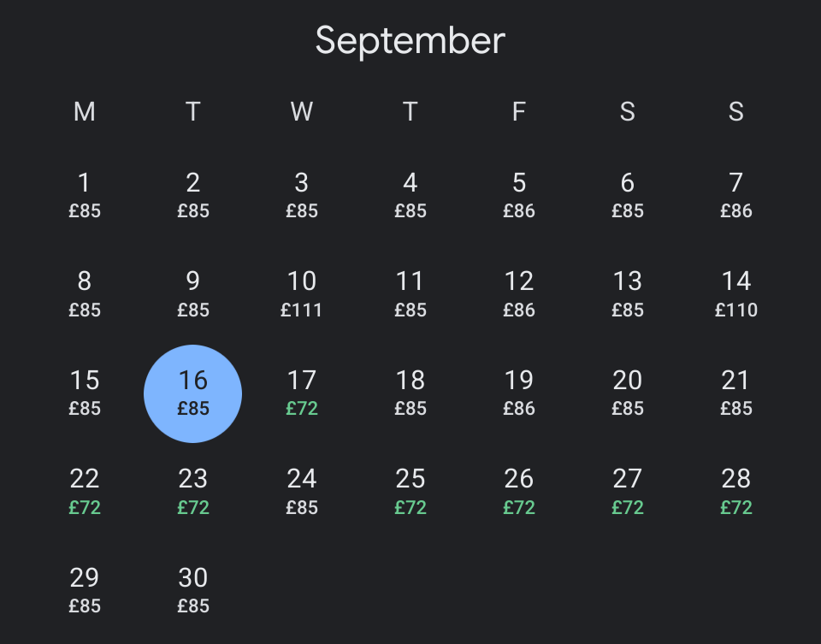Viewport: 821px width, 644px height.
Task: Pick September 25 green fare
Action: pyautogui.click(x=410, y=492)
